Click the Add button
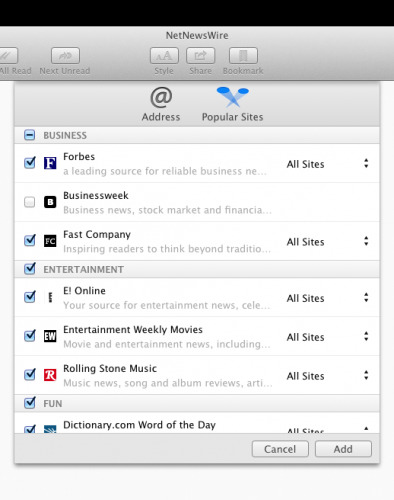This screenshot has height=500, width=394. click(343, 449)
